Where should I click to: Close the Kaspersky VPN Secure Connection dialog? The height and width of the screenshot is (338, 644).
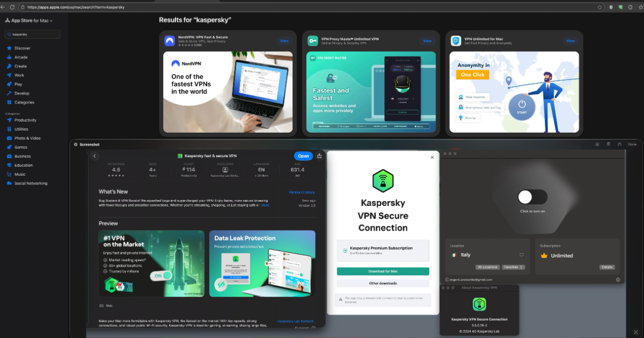(432, 157)
